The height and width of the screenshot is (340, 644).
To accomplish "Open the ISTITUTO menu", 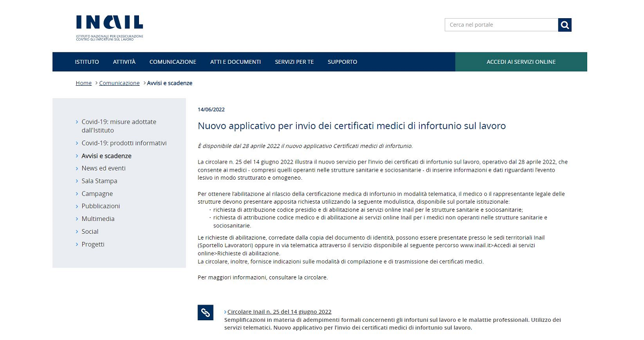I will 87,62.
